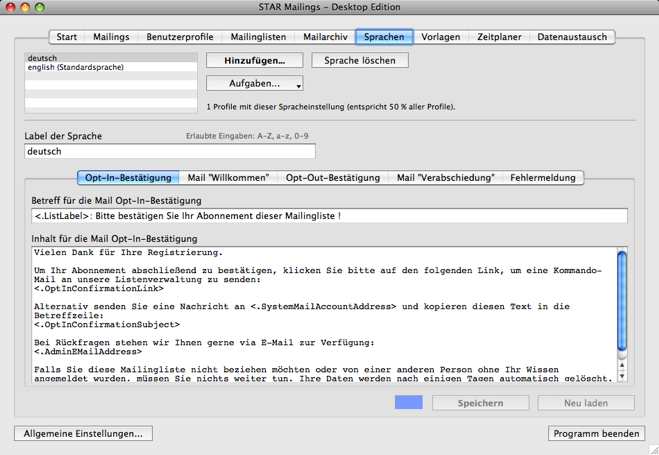Screen dimensions: 659x455
Task: Click the Hinzufügen... button
Action: [254, 60]
